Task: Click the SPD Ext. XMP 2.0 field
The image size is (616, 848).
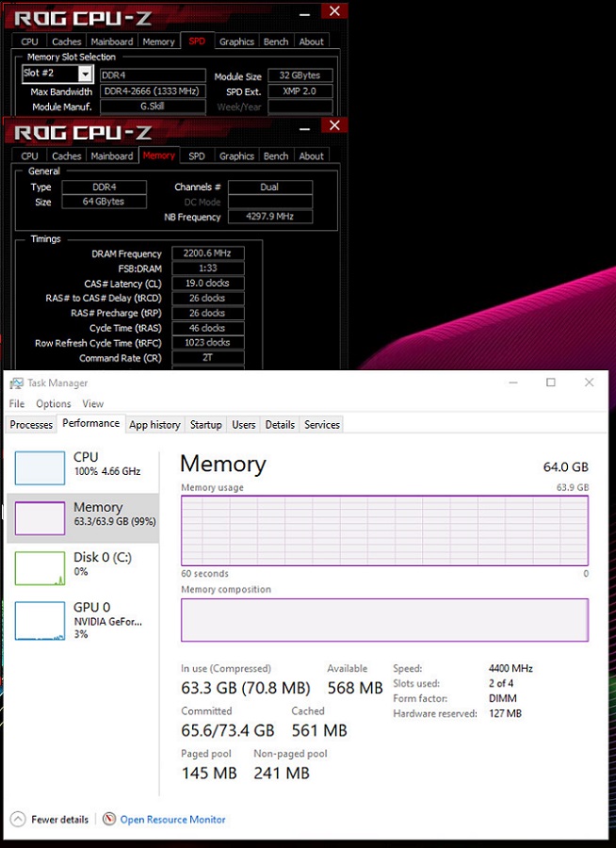Action: (300, 90)
